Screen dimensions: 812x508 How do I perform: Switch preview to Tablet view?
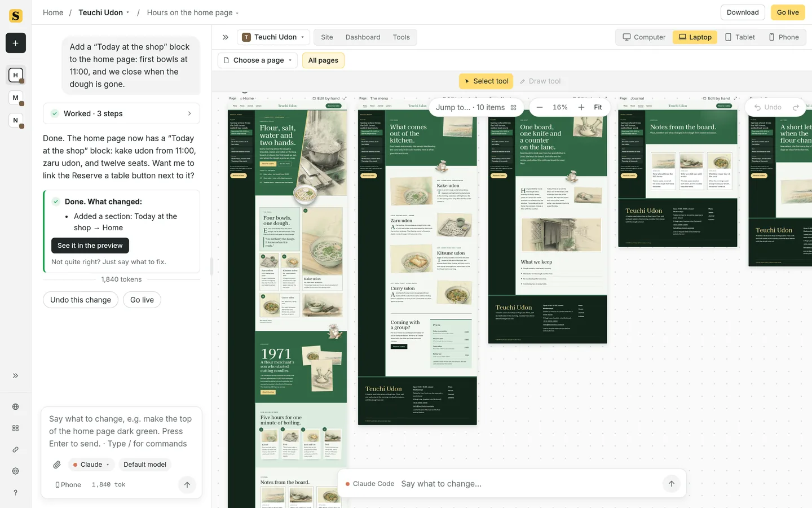tap(740, 37)
